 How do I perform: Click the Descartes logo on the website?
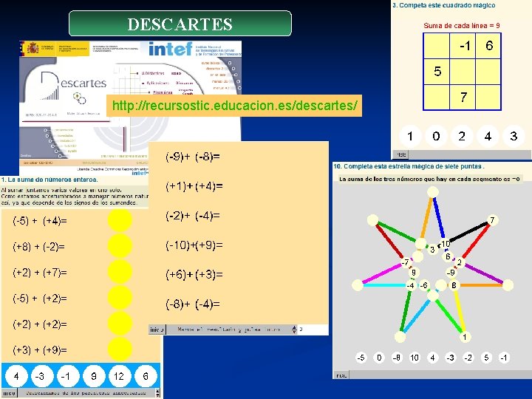[73, 85]
